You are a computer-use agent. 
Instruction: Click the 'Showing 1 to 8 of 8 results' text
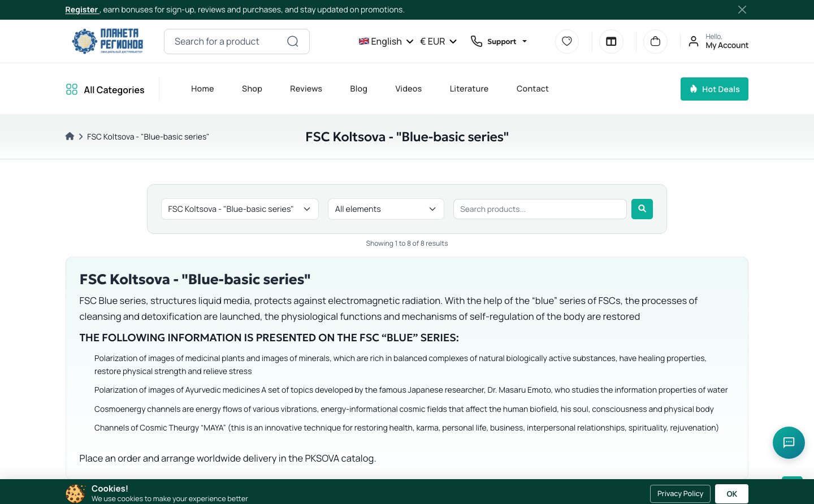tap(407, 244)
